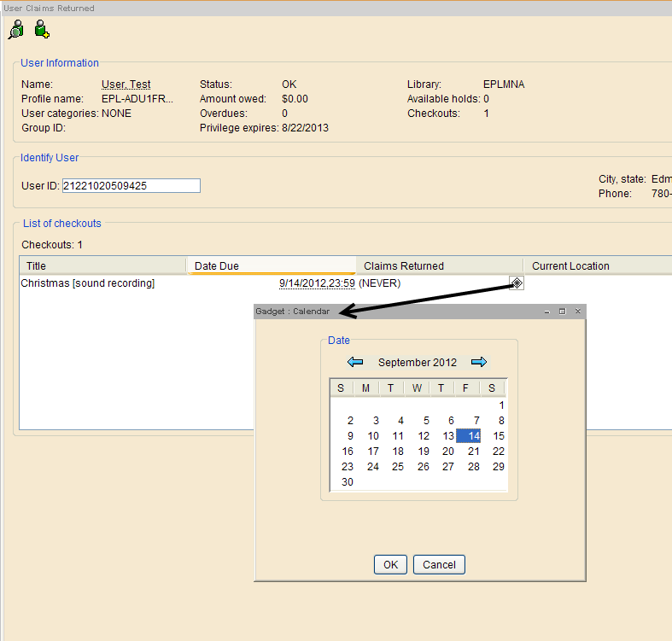Select day 2 in the calendar
Viewport: 672px width, 641px height.
coord(342,420)
